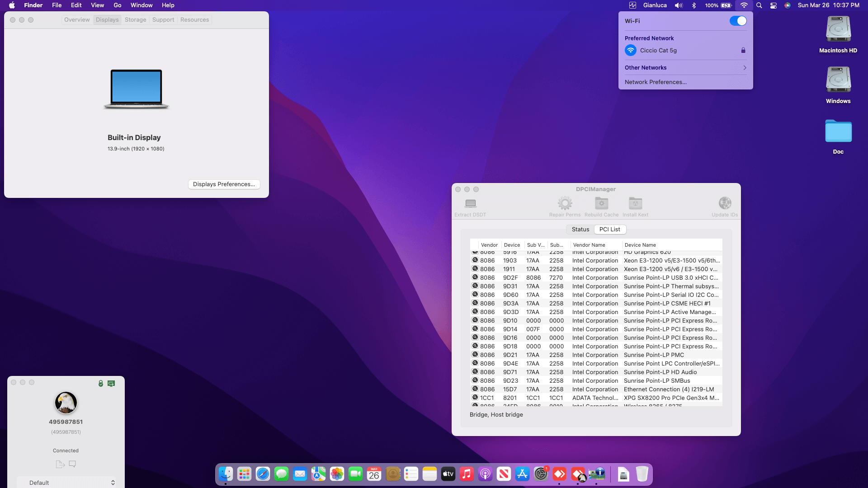Open the Window menu in menu bar
The image size is (868, 488).
point(142,5)
